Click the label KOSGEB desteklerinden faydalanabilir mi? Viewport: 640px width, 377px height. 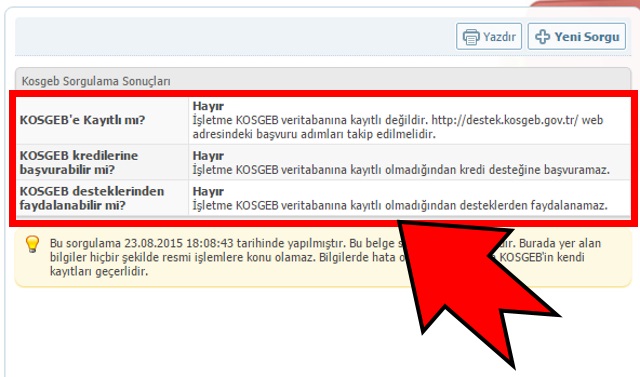tap(91, 198)
